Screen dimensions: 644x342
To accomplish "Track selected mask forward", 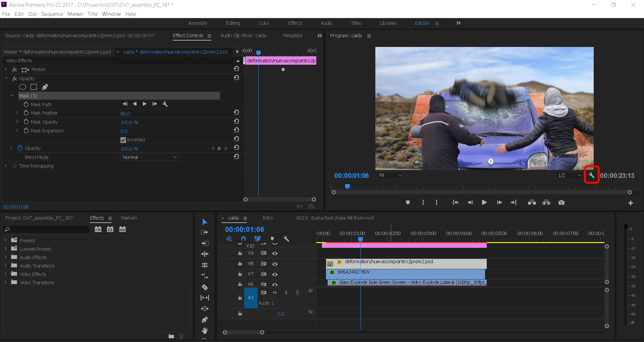I will [x=145, y=104].
